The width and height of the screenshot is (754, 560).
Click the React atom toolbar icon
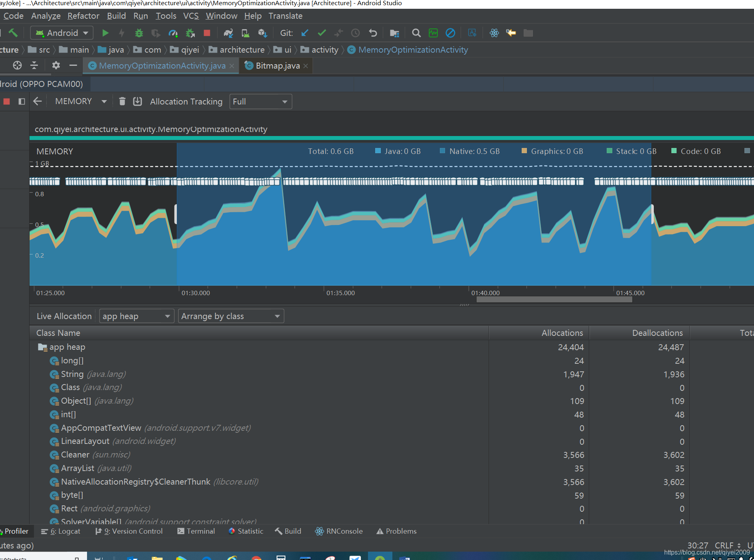[494, 33]
